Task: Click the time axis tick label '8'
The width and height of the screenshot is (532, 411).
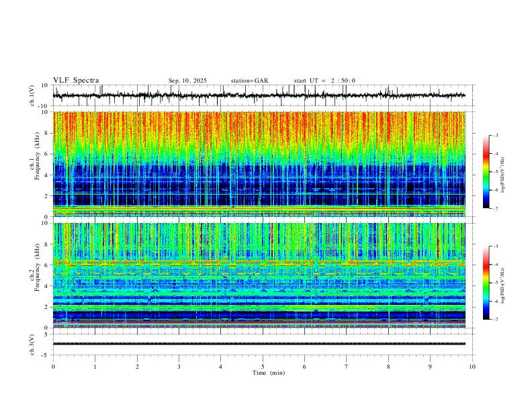Action: [x=388, y=367]
